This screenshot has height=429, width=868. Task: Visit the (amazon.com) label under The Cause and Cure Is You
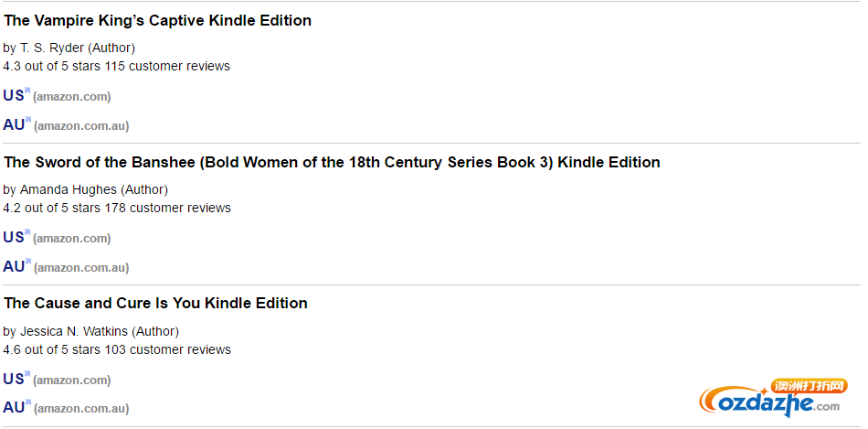72,381
